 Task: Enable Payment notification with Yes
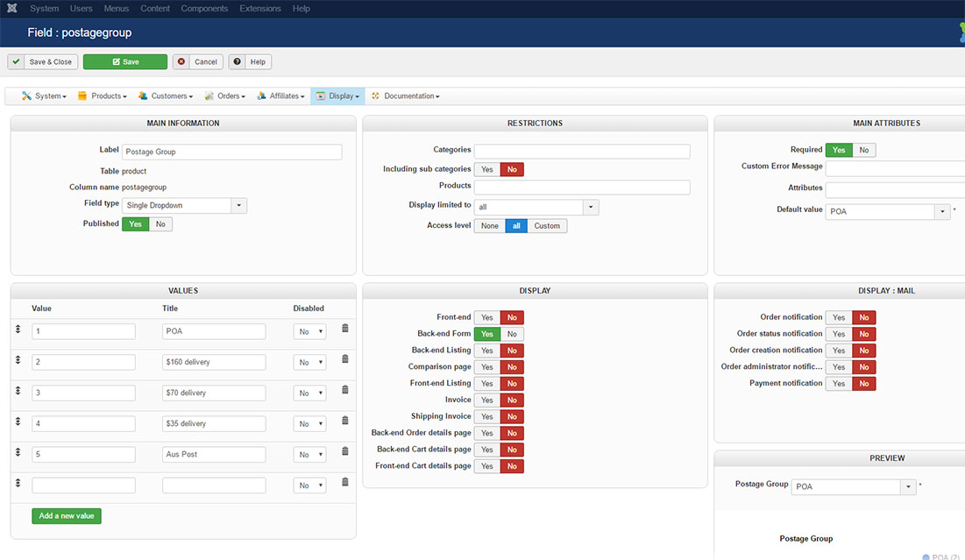click(x=838, y=383)
